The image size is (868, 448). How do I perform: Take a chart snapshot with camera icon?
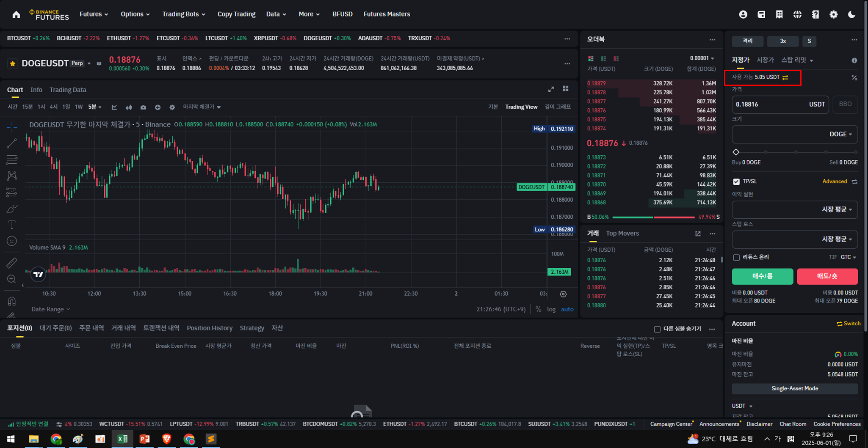pyautogui.click(x=143, y=107)
